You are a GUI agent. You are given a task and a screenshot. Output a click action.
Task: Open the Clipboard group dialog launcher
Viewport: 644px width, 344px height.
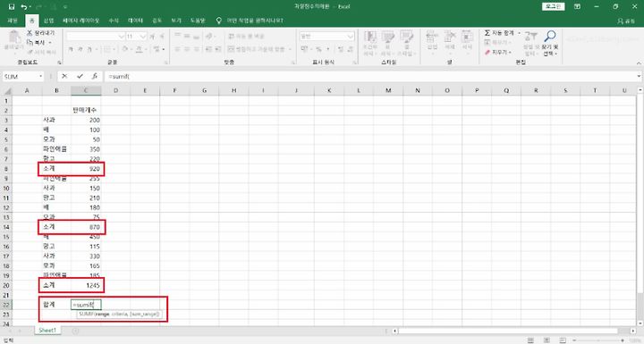click(x=60, y=63)
